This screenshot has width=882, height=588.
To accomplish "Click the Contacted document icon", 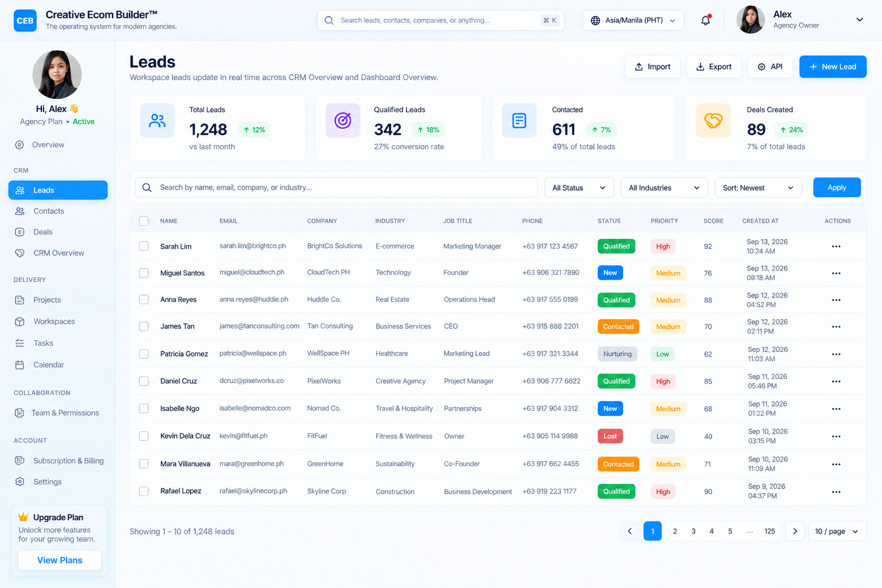I will coord(519,121).
